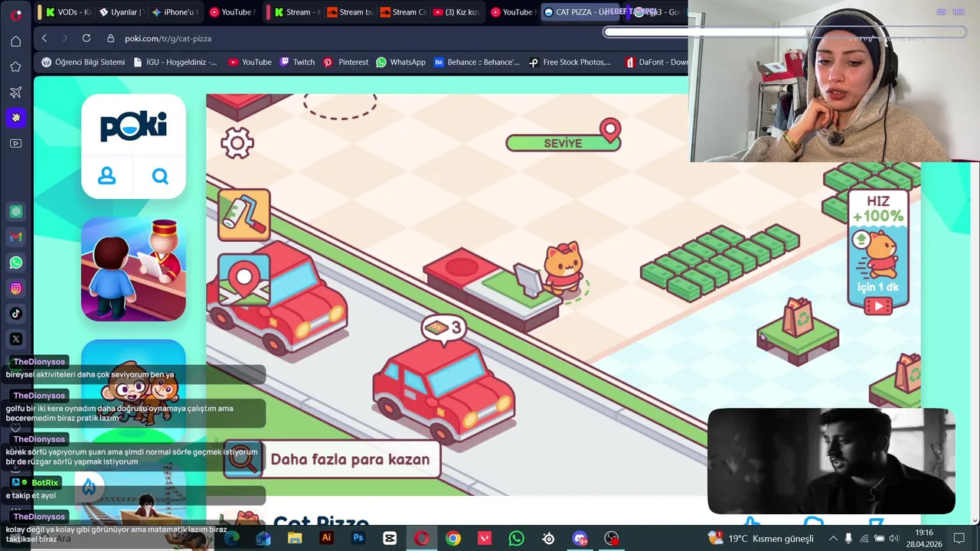The image size is (980, 551).
Task: Tap the SEVİYE level progress bar
Action: 563,142
